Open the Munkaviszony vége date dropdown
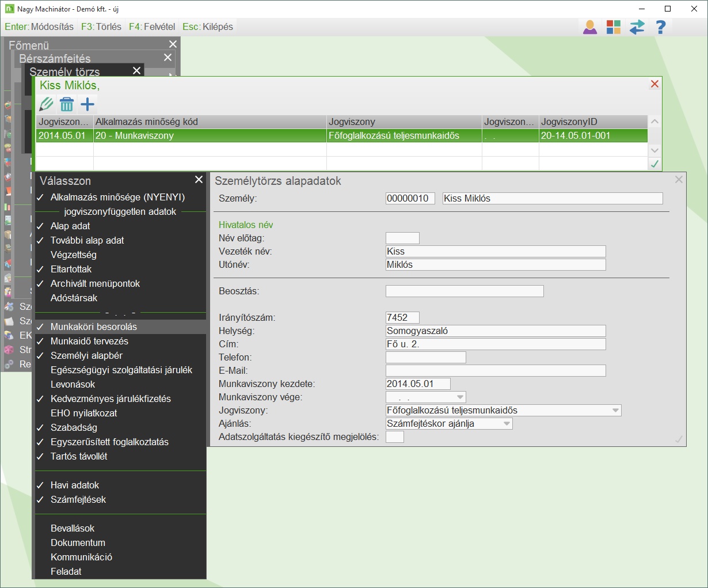The image size is (708, 588). [460, 397]
